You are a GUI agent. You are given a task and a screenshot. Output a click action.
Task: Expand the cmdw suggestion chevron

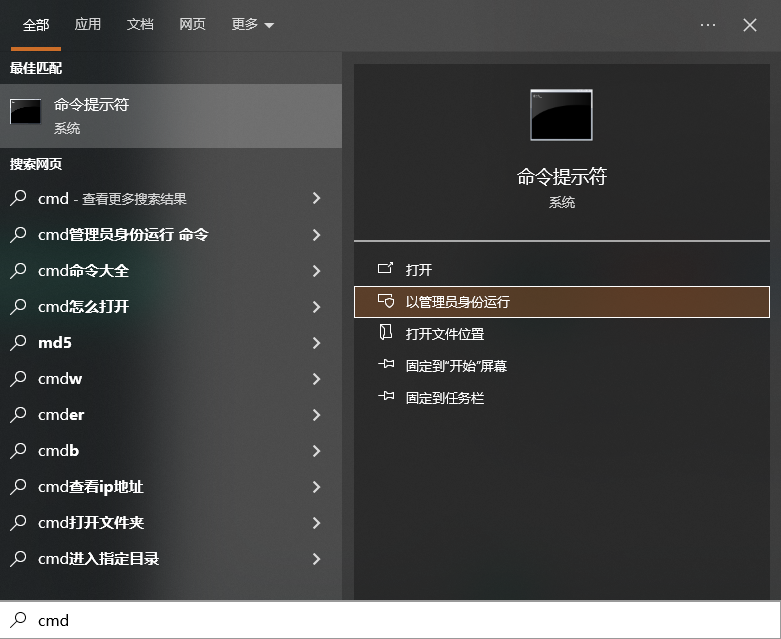(316, 379)
